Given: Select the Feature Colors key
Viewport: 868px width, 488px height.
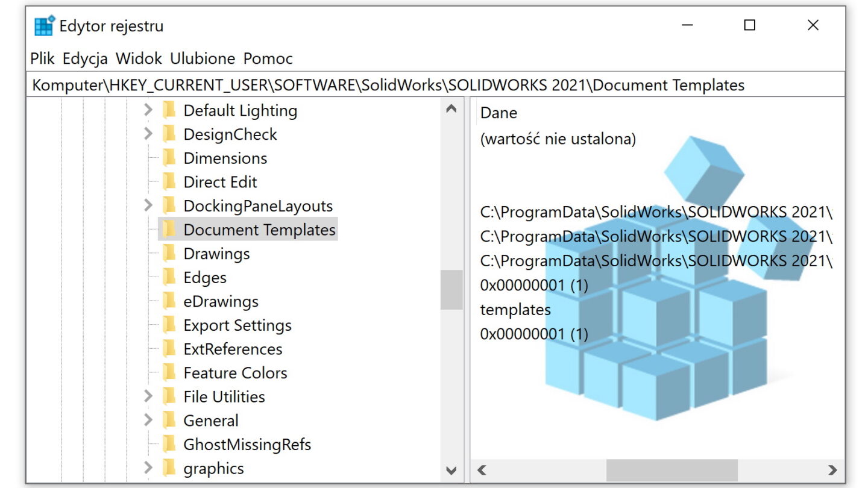Looking at the screenshot, I should [235, 373].
